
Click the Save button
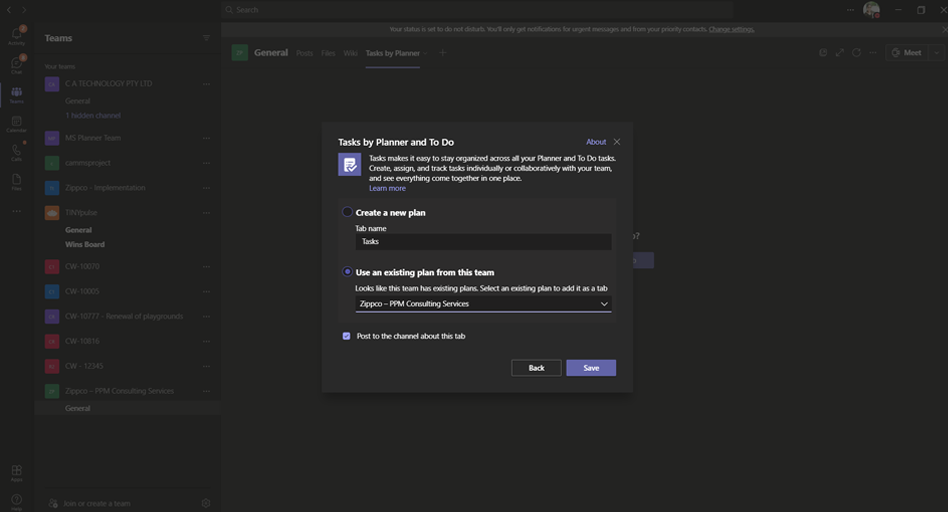point(591,368)
